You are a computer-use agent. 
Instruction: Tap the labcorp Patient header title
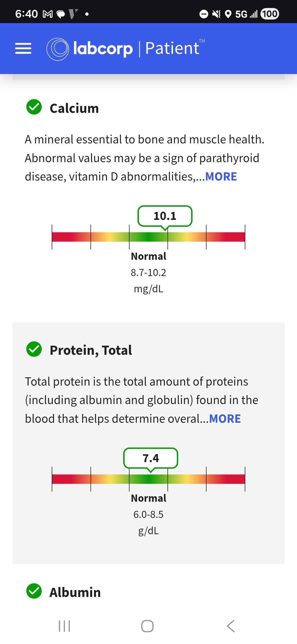pos(136,48)
